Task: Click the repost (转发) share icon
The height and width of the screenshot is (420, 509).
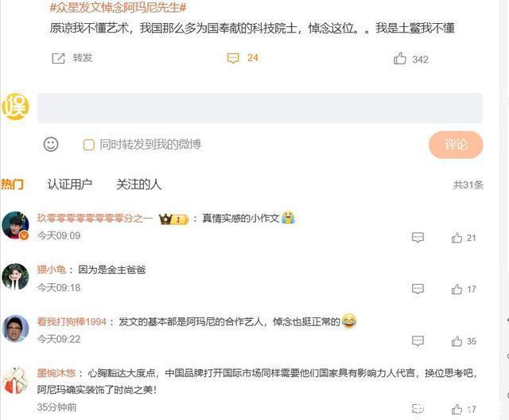Action: pos(58,58)
